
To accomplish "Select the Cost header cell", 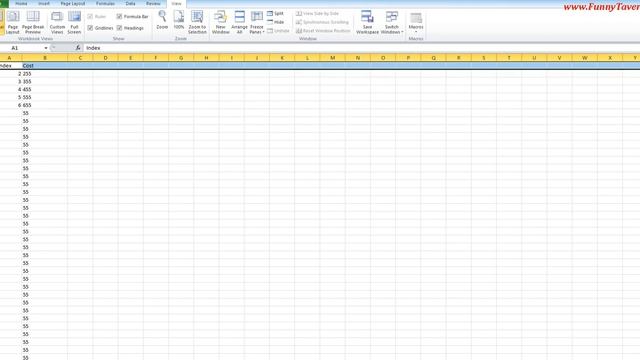I will click(45, 66).
